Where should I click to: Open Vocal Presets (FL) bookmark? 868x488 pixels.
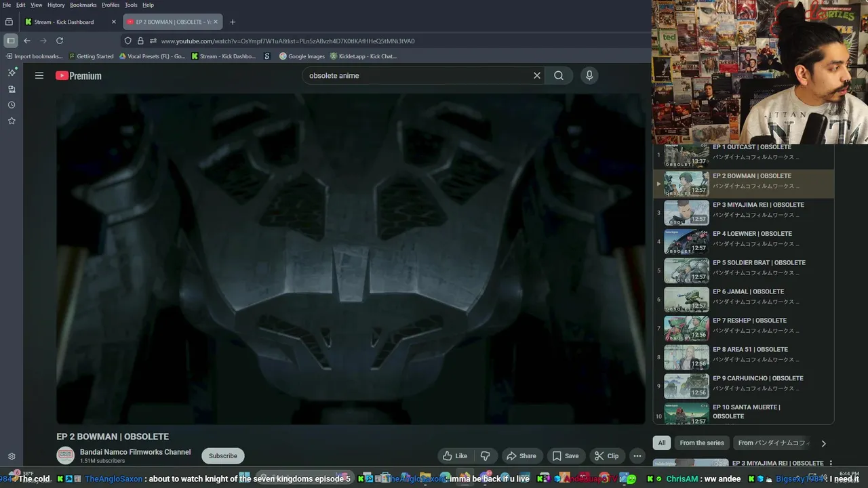(152, 56)
